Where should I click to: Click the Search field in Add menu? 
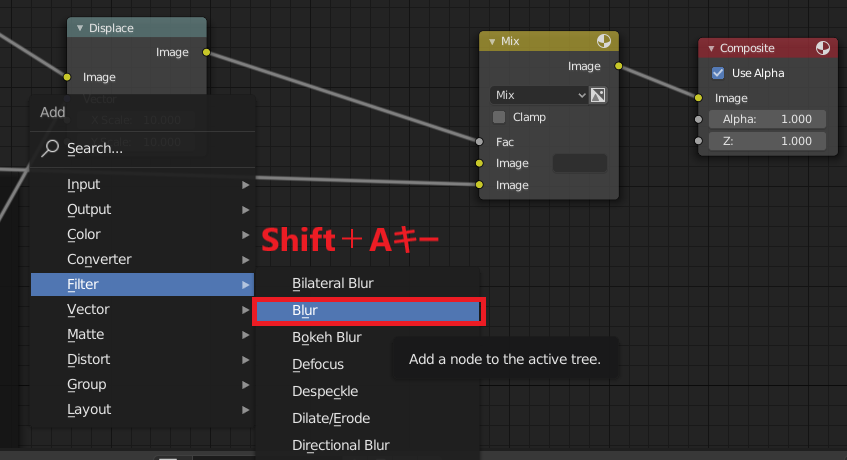click(143, 148)
